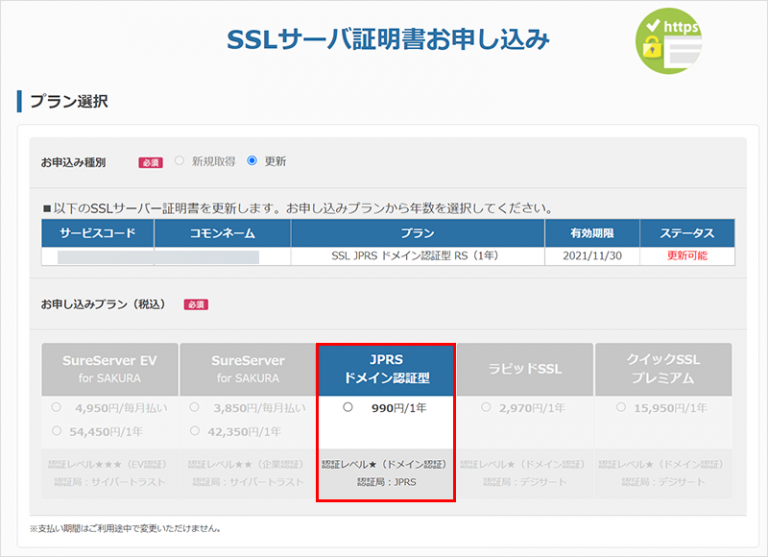Select ラピッドSSL 2,970円/1年 option

point(486,408)
